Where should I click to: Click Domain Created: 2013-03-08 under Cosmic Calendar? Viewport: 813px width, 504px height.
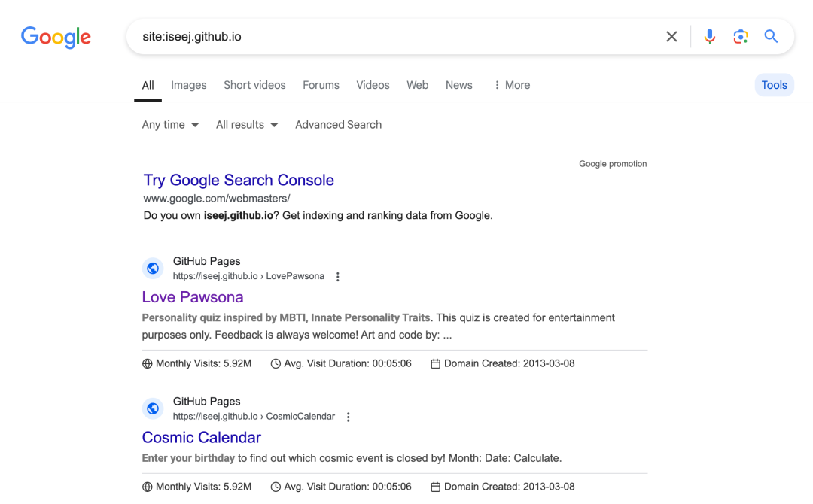[509, 487]
